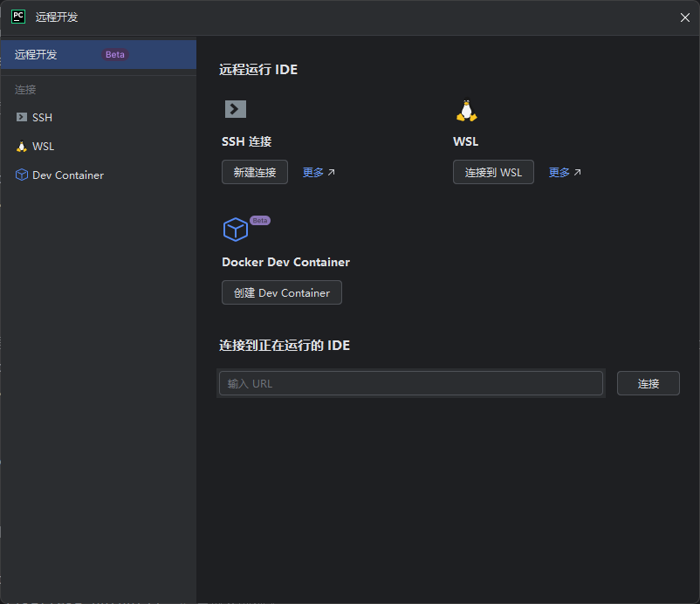Click 连接到 WSL button

click(x=493, y=172)
